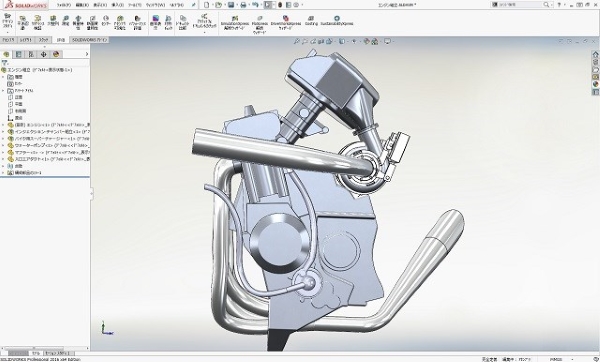Expand the Mates folder in the tree
Viewport: 600px width, 362px height.
click(x=3, y=166)
